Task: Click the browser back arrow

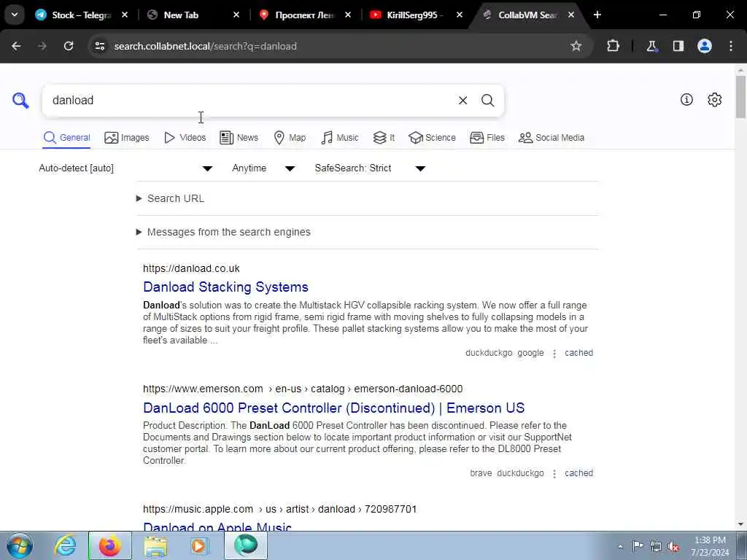Action: (16, 46)
